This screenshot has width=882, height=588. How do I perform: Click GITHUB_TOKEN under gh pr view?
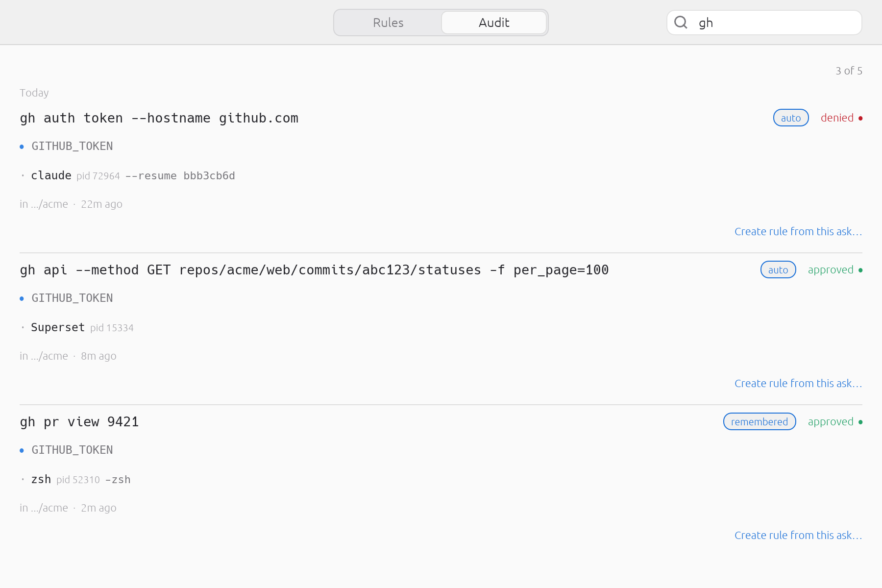click(x=72, y=450)
